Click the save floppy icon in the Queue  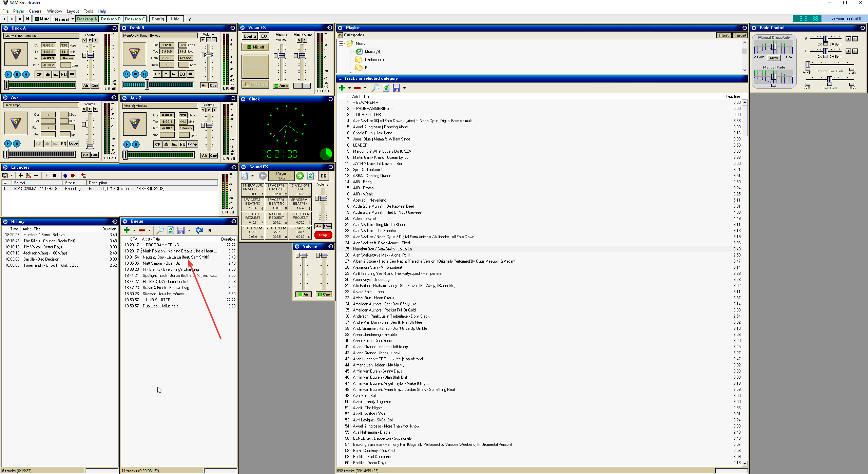[181, 230]
